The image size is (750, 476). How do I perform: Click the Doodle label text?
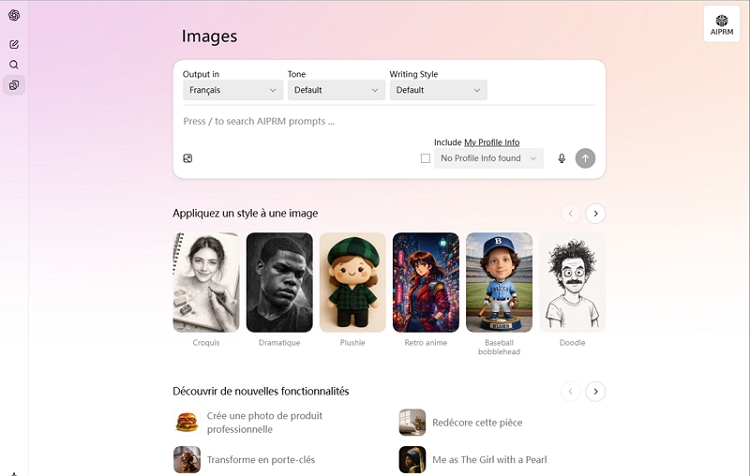coord(572,343)
